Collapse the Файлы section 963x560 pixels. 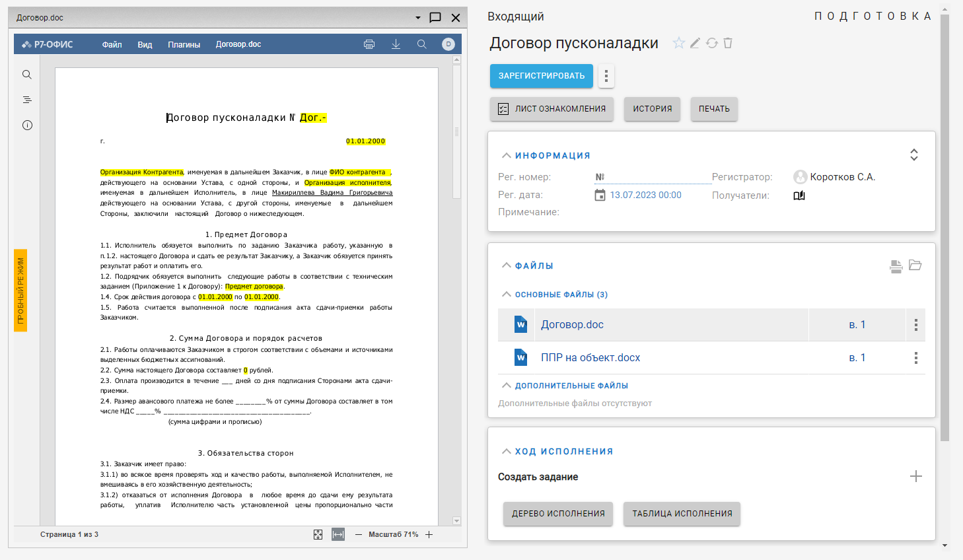click(507, 265)
